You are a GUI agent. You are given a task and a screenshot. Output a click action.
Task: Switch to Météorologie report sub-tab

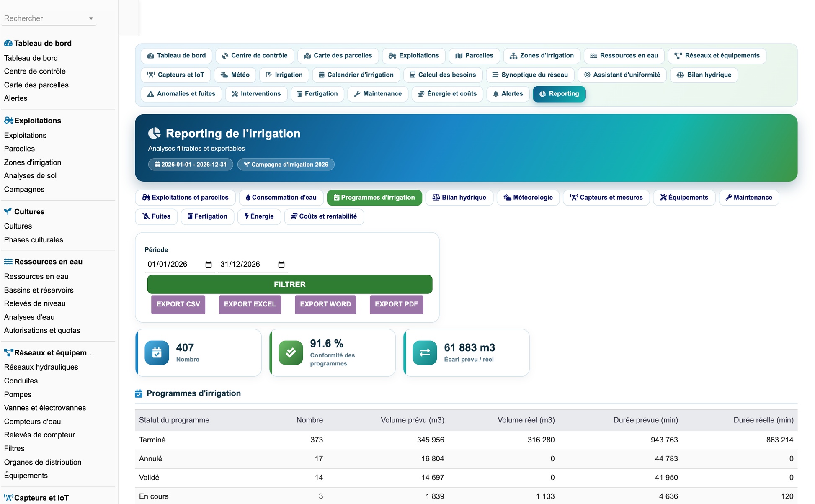tap(528, 198)
